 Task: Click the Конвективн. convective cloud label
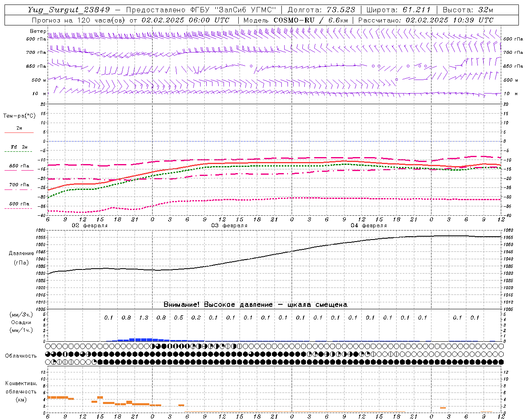coord(21,383)
